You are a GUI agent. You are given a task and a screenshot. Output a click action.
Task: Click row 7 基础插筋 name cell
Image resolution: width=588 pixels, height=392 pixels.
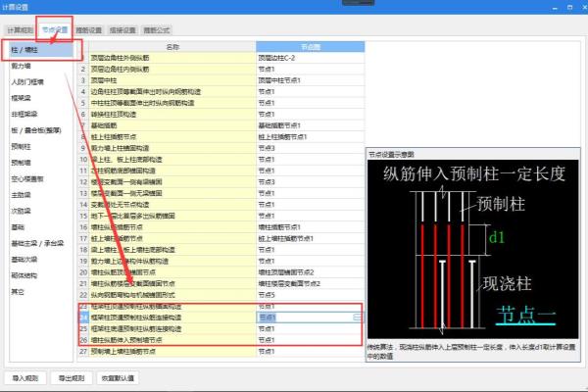(x=172, y=125)
